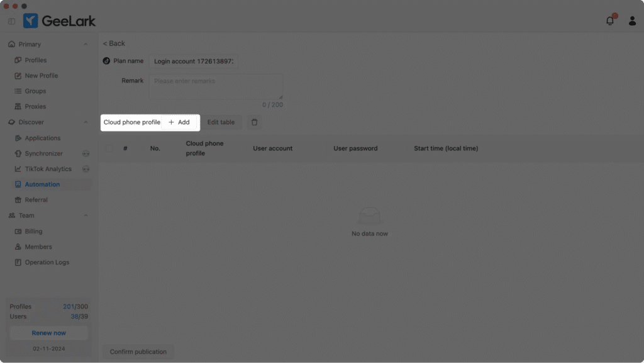The height and width of the screenshot is (363, 644).
Task: Select all rows with the header checkbox
Action: [109, 148]
